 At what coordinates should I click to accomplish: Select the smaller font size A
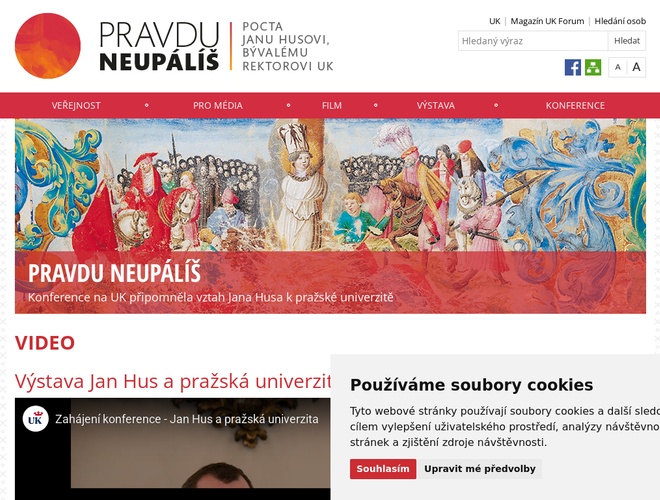[617, 67]
